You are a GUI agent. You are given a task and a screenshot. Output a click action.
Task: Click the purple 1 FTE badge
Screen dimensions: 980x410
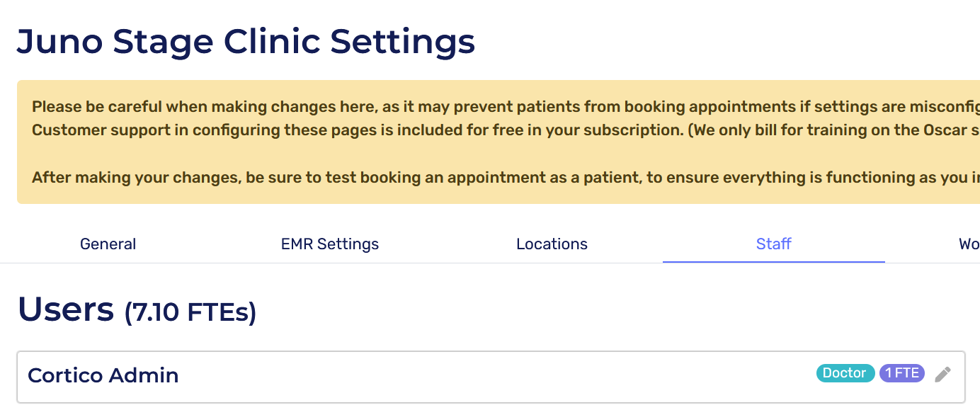(901, 373)
